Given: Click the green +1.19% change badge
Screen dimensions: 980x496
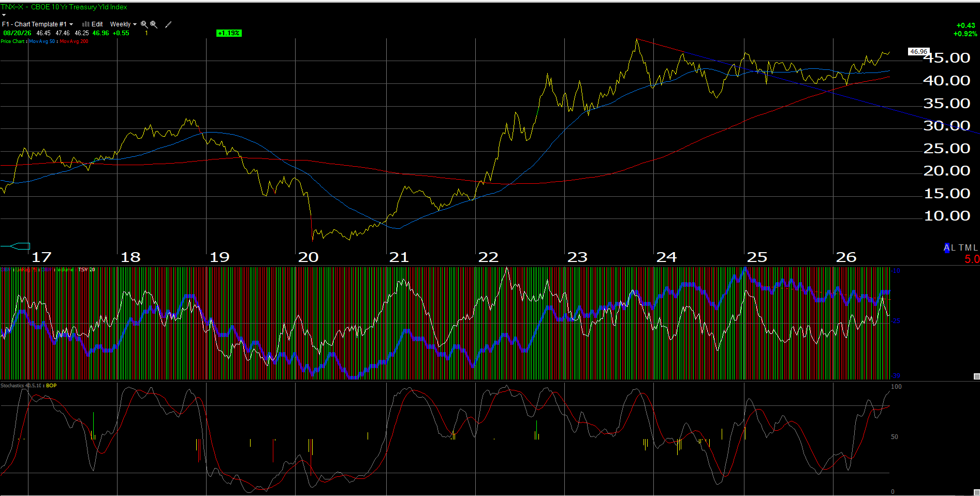Looking at the screenshot, I should (229, 33).
